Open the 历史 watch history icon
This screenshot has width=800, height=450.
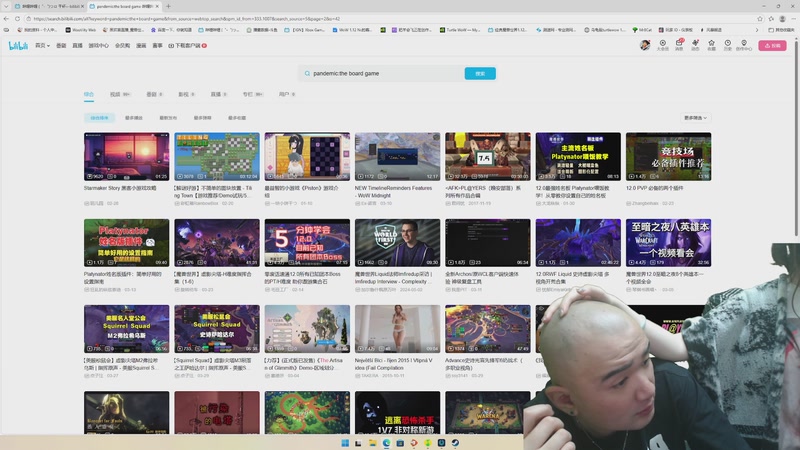coord(728,45)
